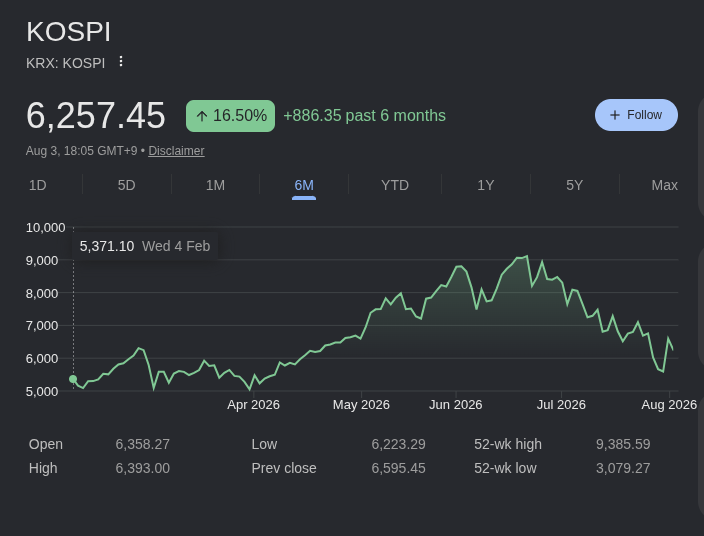Open the three-dot menu next to KRX: KOSPI

pos(121,62)
